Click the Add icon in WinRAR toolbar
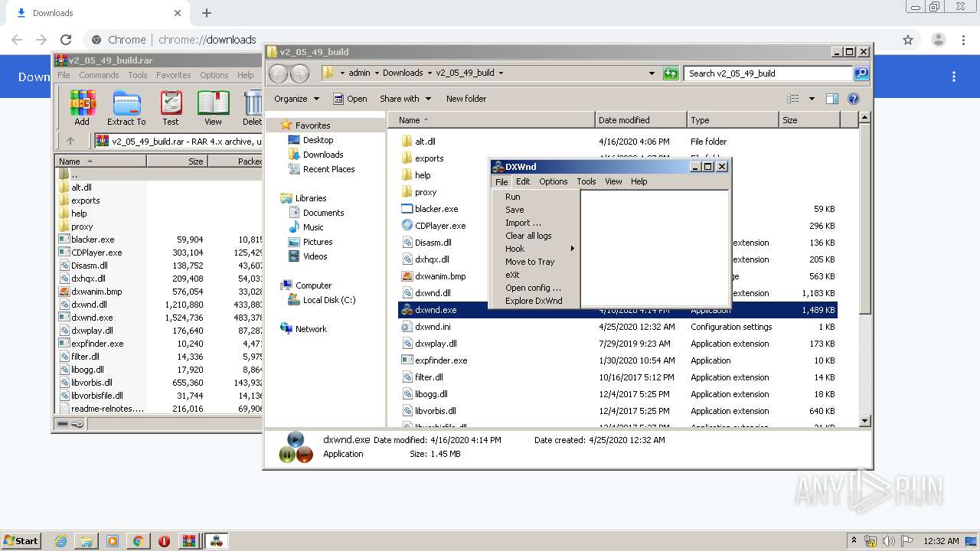980x551 pixels. coord(82,107)
